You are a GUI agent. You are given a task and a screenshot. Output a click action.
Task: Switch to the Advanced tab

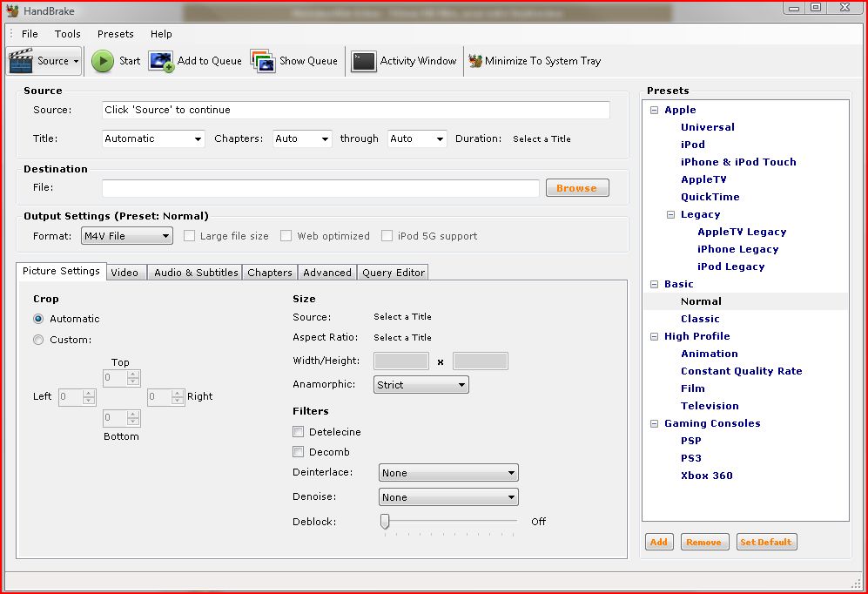point(327,273)
